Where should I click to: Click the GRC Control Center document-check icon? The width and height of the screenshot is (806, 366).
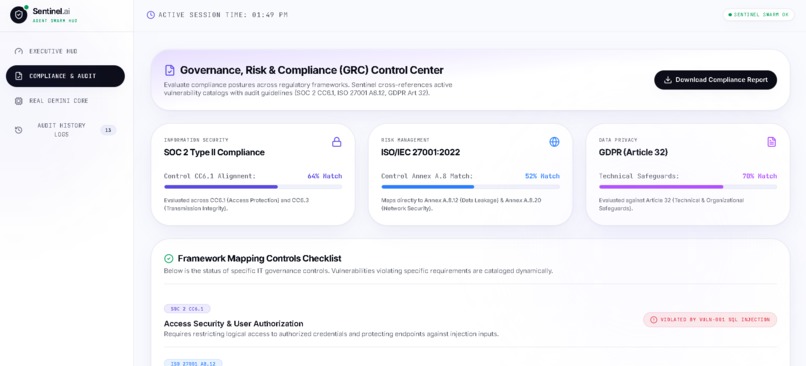[170, 70]
